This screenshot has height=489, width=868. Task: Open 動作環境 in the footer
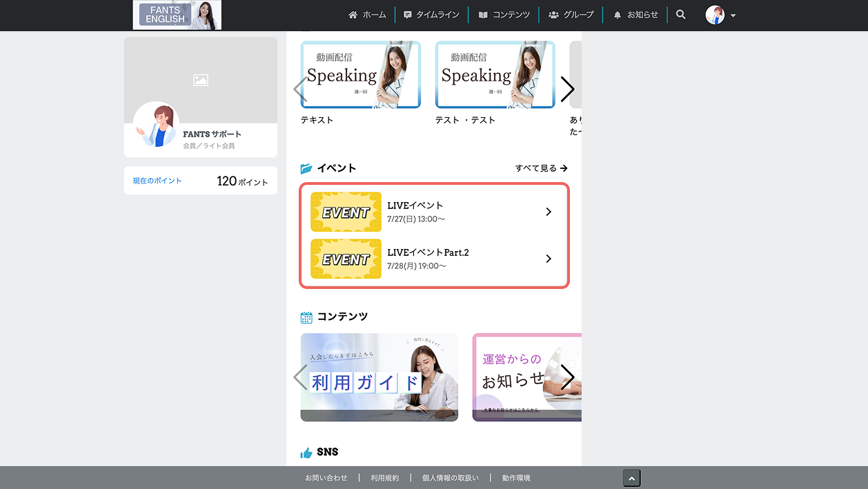click(x=516, y=478)
